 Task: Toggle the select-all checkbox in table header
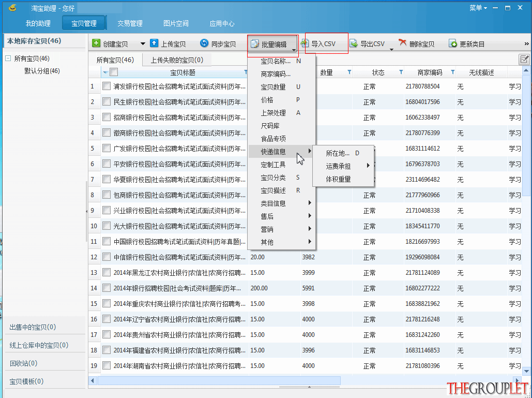click(114, 72)
